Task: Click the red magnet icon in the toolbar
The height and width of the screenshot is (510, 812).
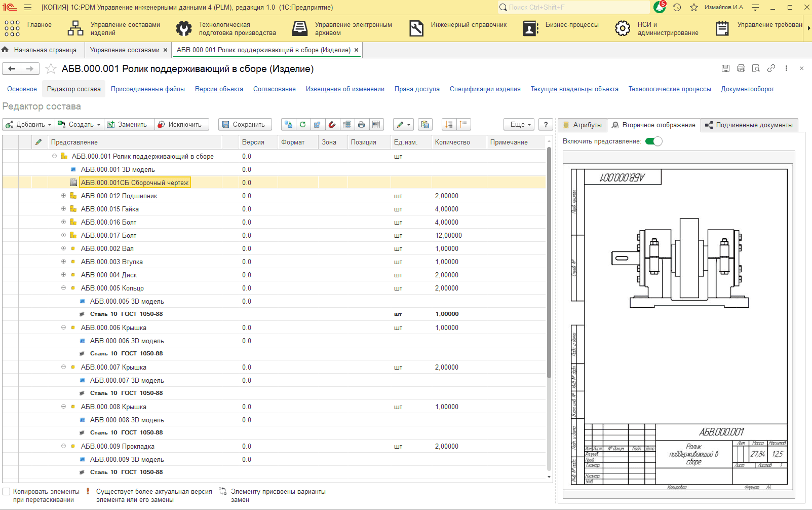Action: point(332,124)
